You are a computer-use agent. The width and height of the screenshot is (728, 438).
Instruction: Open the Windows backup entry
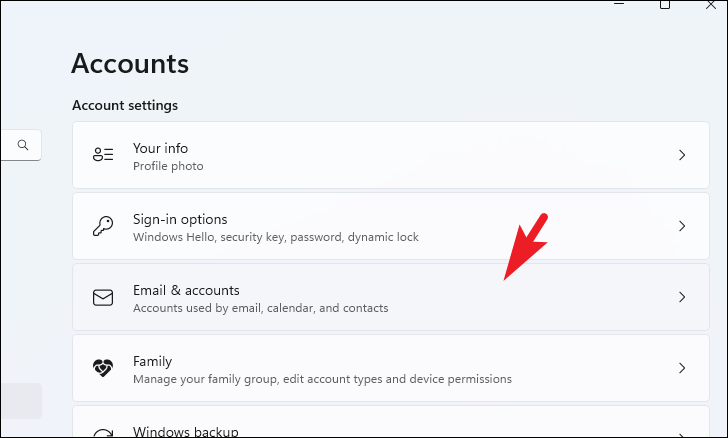tap(186, 431)
